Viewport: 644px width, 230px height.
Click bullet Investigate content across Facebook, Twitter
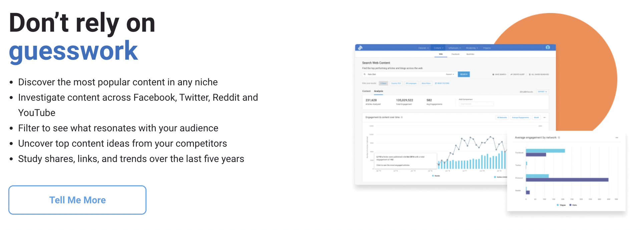click(138, 105)
